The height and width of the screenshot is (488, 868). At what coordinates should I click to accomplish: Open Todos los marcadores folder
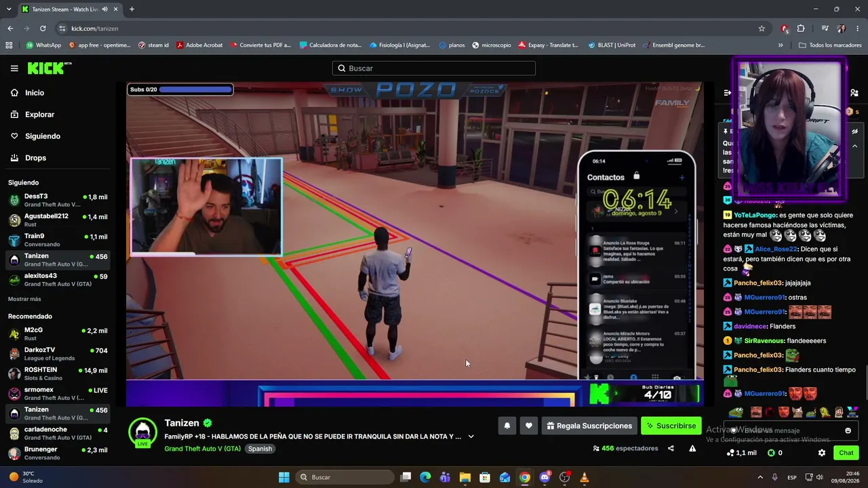(830, 45)
